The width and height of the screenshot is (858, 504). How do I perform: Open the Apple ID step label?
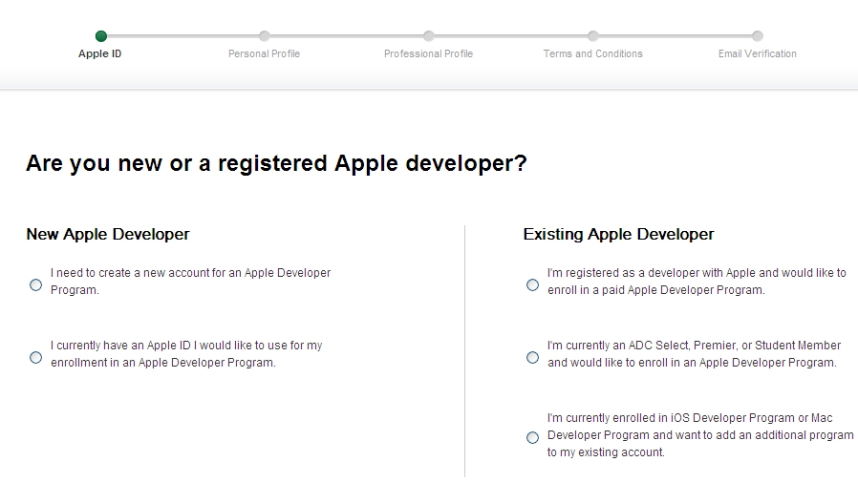(x=100, y=53)
